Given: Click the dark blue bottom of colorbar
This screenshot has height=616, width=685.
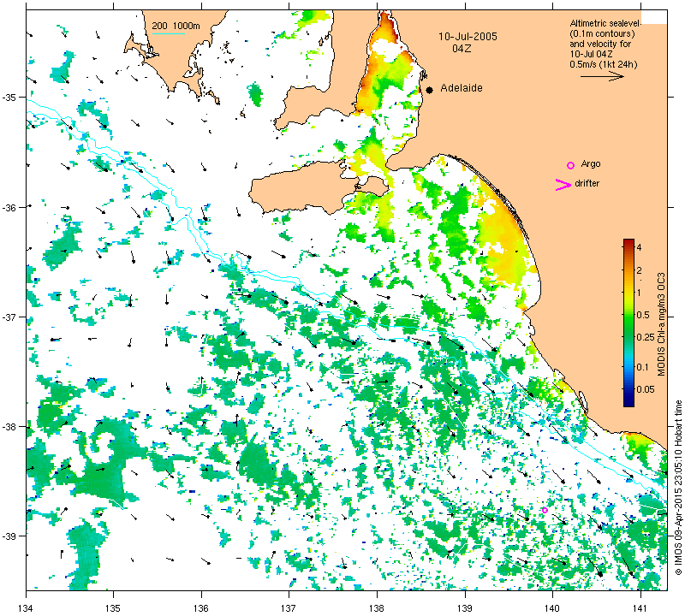Looking at the screenshot, I should point(628,403).
